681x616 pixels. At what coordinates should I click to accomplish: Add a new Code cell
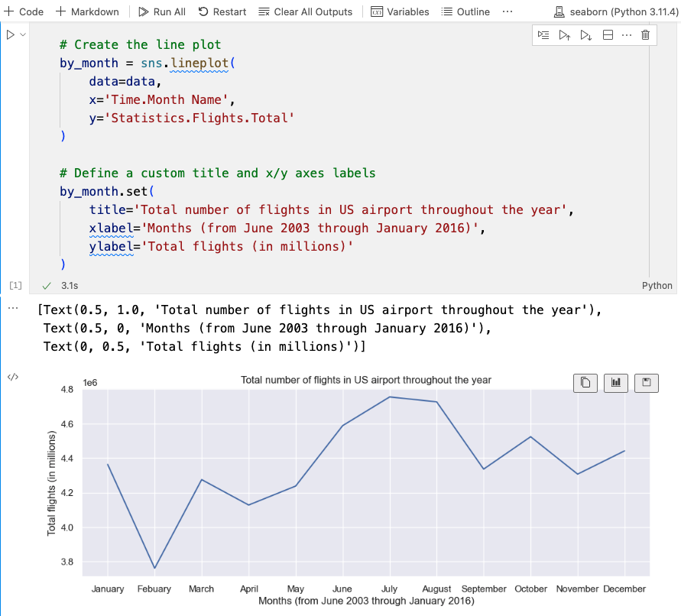coord(24,11)
